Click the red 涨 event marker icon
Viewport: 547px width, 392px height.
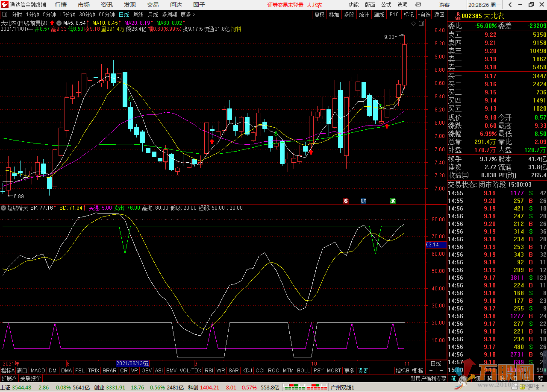(x=346, y=201)
